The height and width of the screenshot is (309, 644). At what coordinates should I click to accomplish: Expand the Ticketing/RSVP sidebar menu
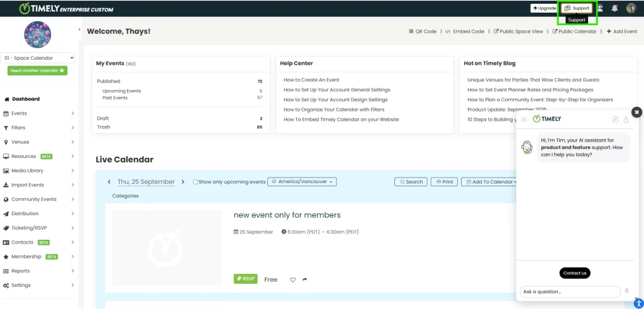pyautogui.click(x=38, y=228)
